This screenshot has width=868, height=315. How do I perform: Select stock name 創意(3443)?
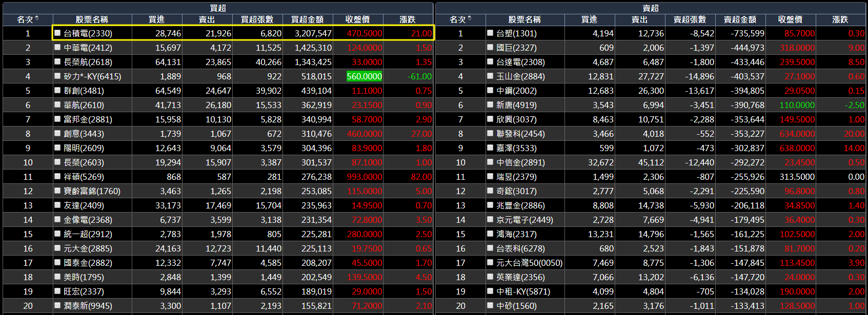pyautogui.click(x=84, y=134)
